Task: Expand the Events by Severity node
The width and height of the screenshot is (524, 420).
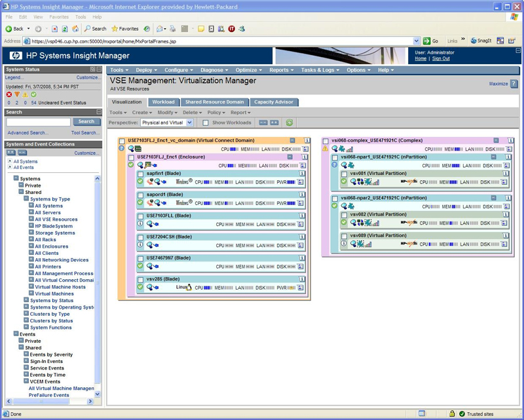Action: pyautogui.click(x=26, y=354)
